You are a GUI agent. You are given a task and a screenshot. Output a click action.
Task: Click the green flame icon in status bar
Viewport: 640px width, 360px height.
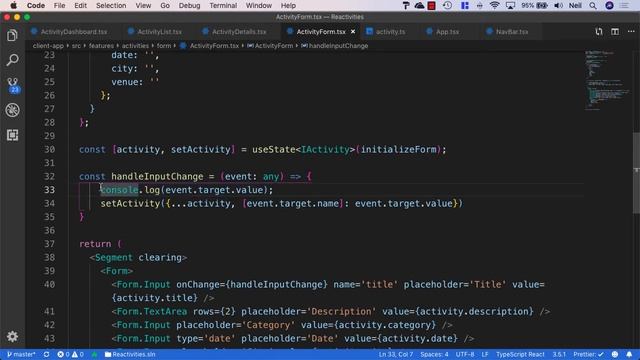click(94, 354)
